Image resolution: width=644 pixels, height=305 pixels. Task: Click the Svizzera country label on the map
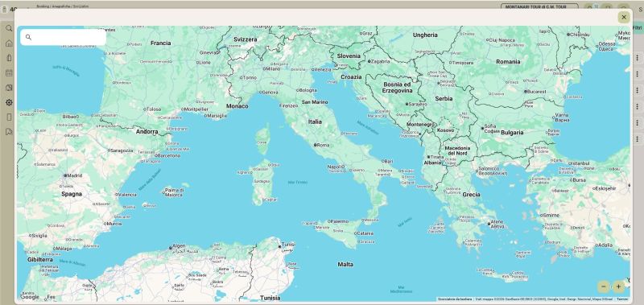point(246,39)
